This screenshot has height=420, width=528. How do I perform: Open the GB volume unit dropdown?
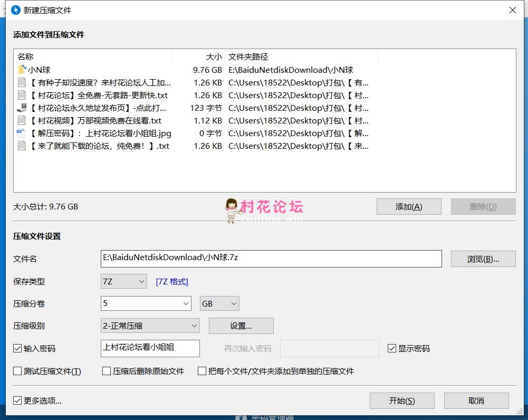point(219,303)
